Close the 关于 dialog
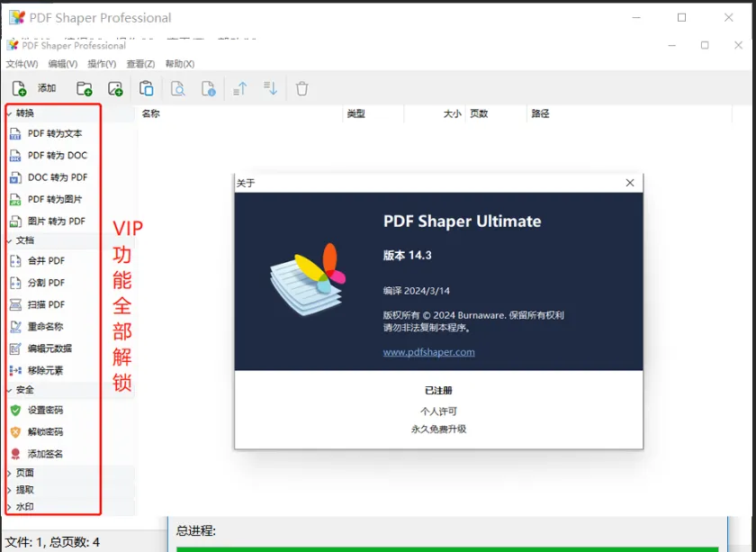This screenshot has width=756, height=552. pyautogui.click(x=630, y=183)
